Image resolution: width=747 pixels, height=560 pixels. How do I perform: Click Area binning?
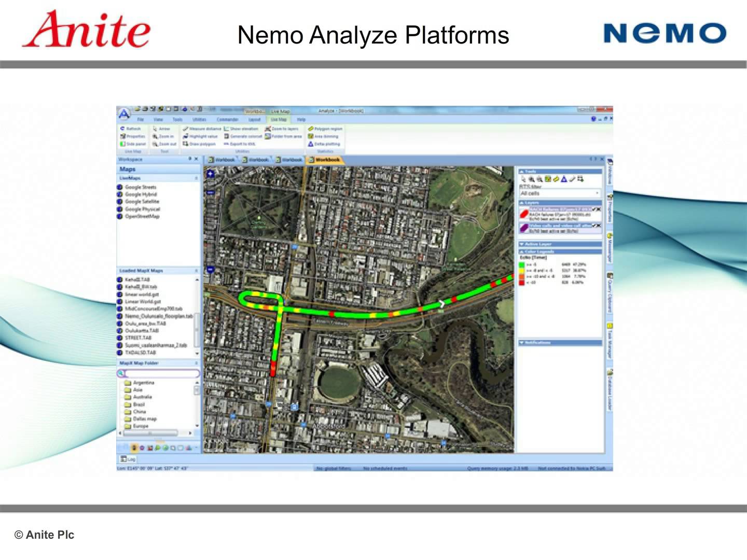click(323, 136)
